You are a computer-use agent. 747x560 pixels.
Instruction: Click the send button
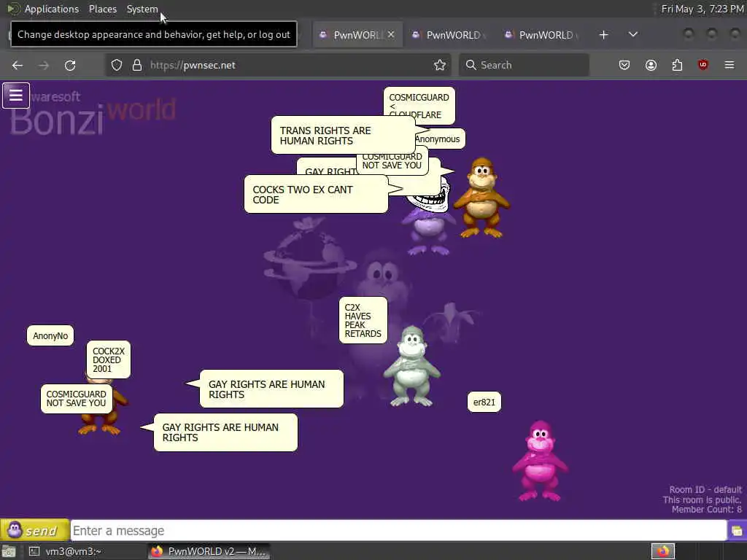point(35,530)
